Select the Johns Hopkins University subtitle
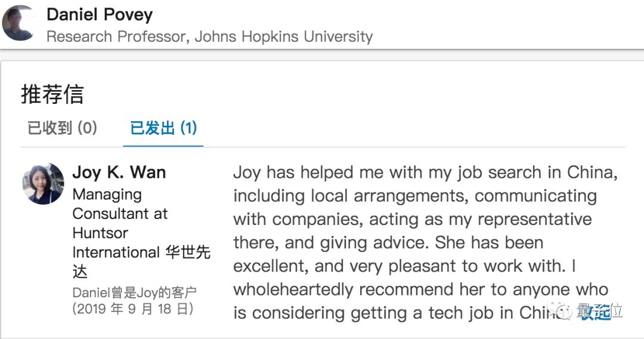The width and height of the screenshot is (644, 339). (x=283, y=36)
